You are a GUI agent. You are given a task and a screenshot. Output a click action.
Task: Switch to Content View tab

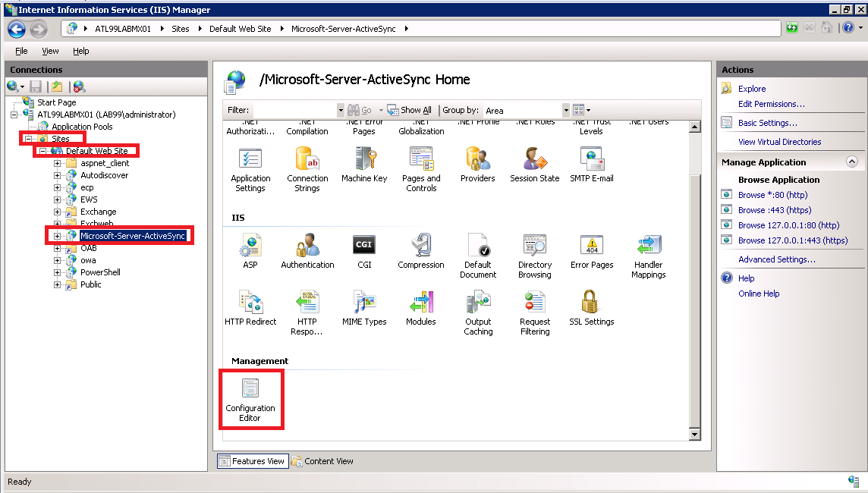[322, 461]
